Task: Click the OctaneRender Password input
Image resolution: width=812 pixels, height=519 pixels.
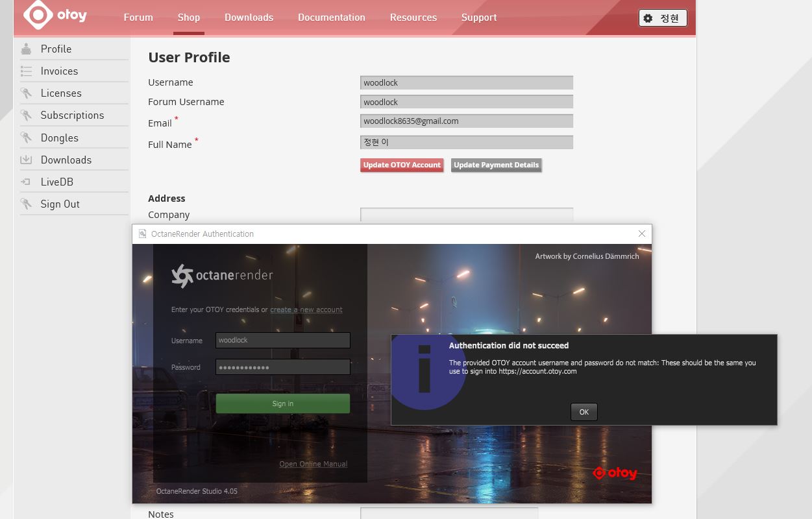Action: 283,367
